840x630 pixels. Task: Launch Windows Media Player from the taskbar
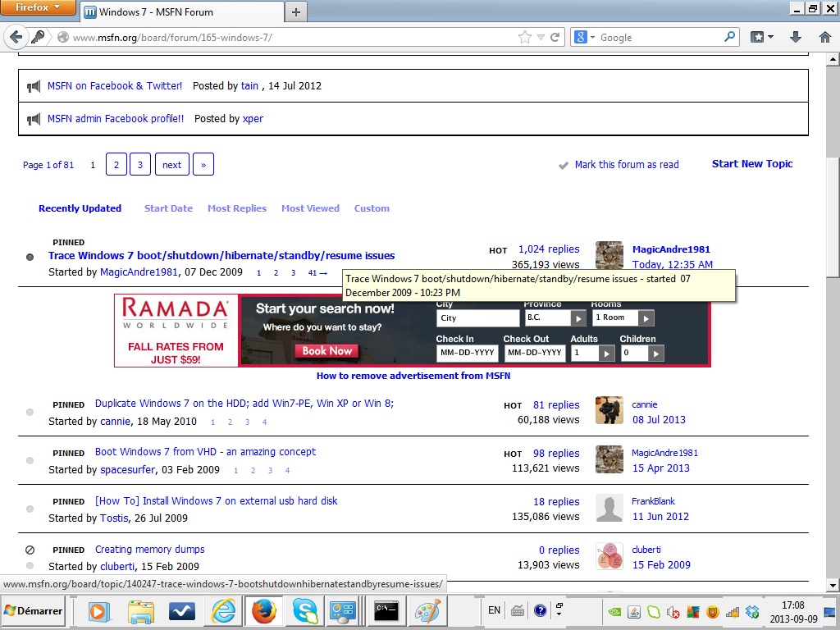tap(98, 611)
